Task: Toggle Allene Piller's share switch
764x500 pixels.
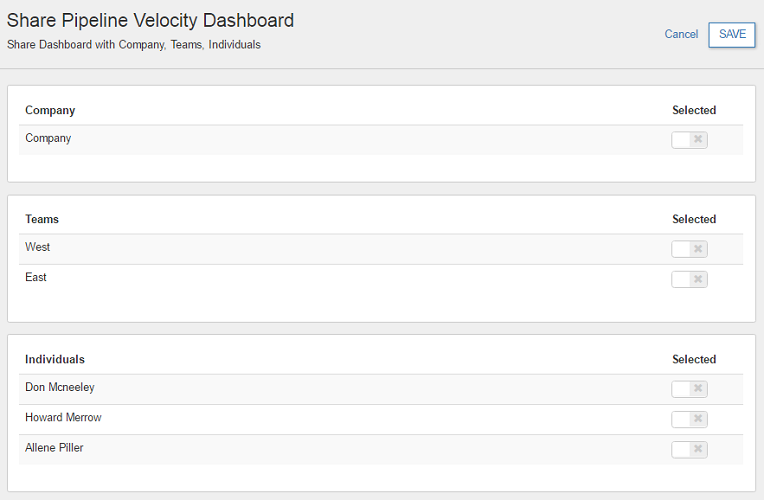Action: (x=689, y=449)
